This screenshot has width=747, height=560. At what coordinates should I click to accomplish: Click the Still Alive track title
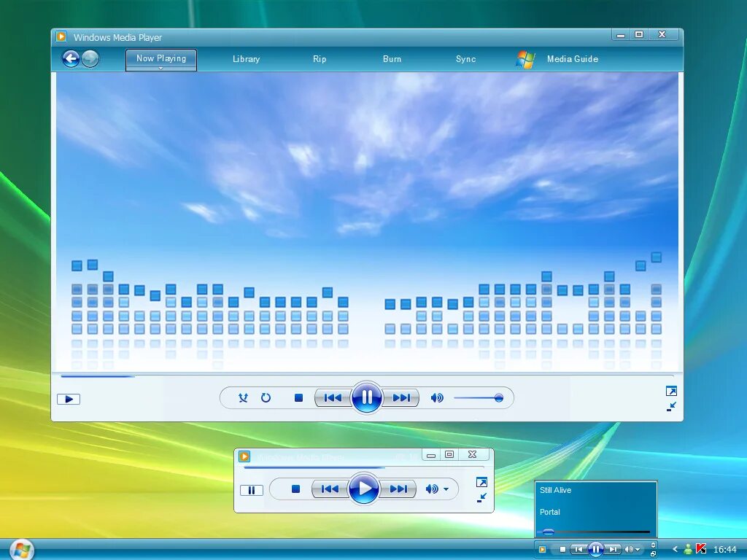tap(555, 490)
